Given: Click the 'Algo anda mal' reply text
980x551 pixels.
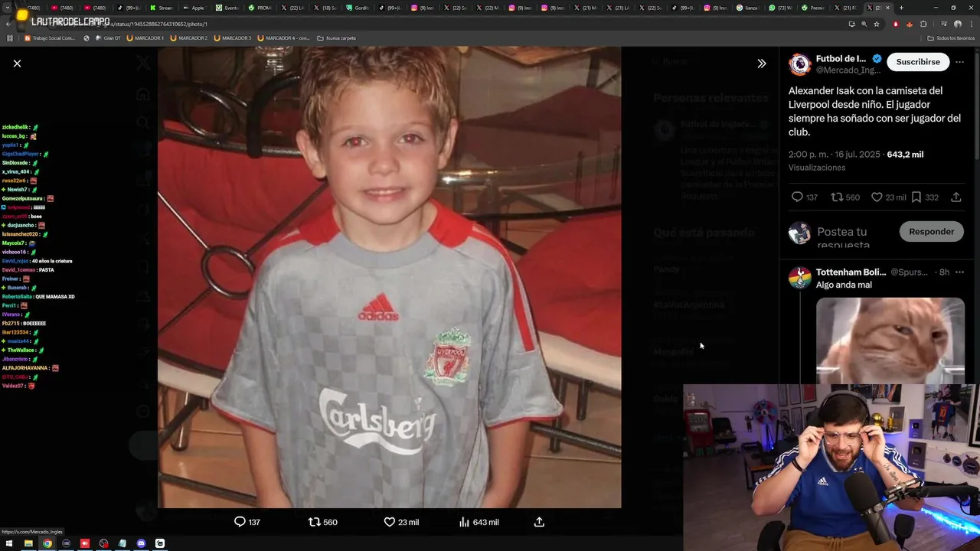Looking at the screenshot, I should tap(844, 285).
